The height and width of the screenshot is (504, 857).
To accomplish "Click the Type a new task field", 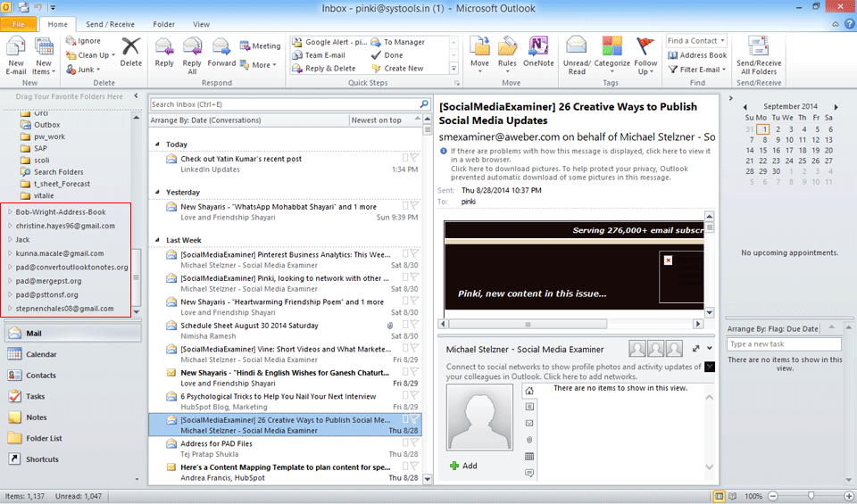I will coord(784,344).
